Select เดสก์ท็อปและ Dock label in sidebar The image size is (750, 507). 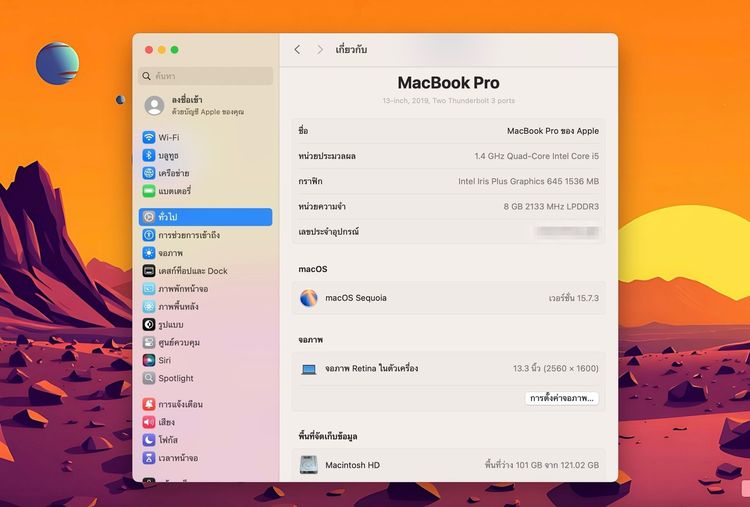tap(193, 271)
